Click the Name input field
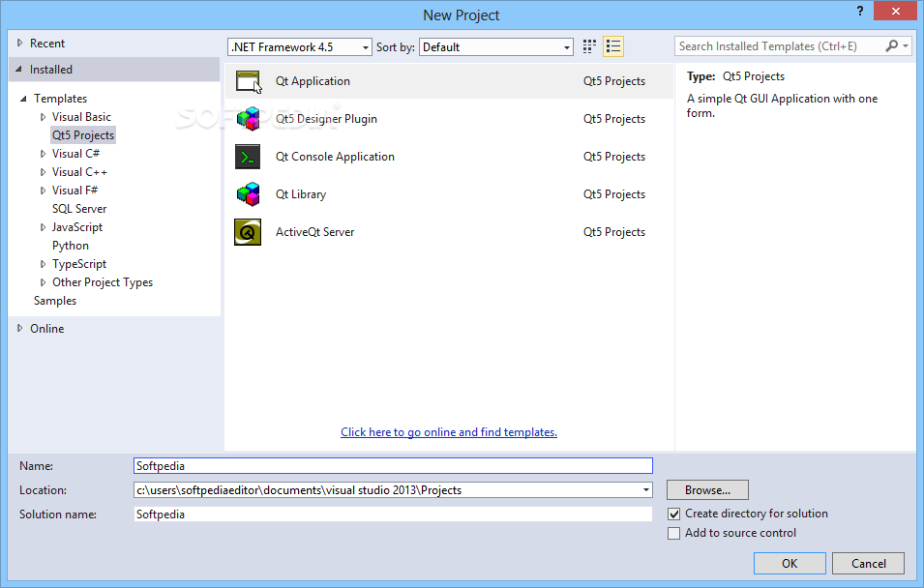Screen dimensions: 924x588 [393, 466]
